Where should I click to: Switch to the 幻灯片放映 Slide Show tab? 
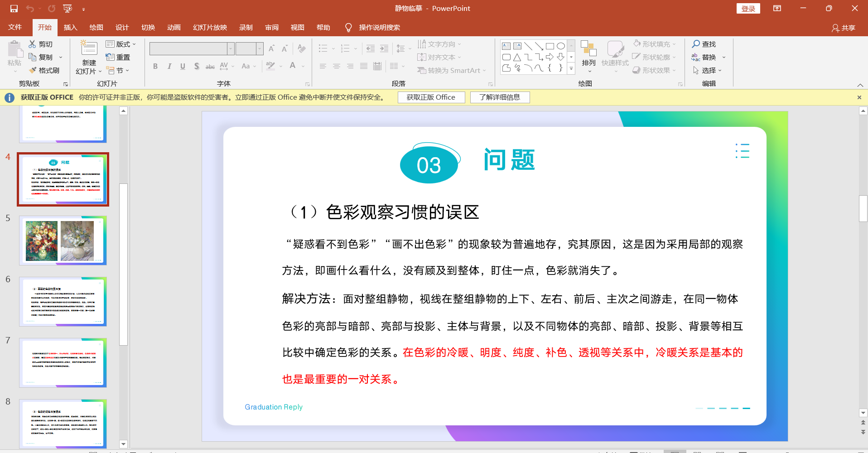[210, 28]
